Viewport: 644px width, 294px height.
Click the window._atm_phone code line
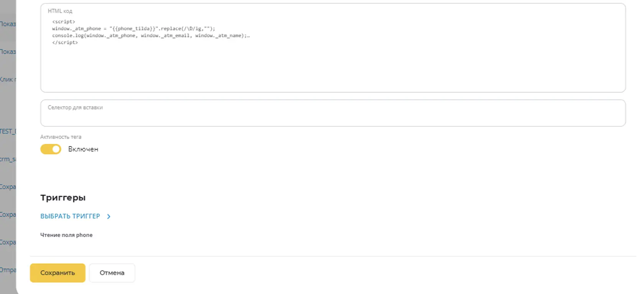click(x=133, y=29)
